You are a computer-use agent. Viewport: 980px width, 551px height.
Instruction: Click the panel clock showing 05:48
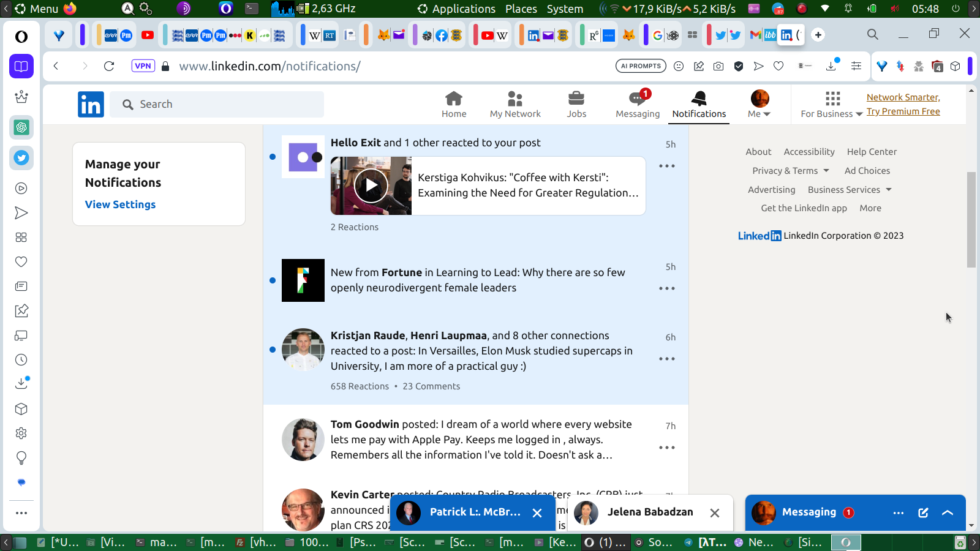pyautogui.click(x=925, y=9)
